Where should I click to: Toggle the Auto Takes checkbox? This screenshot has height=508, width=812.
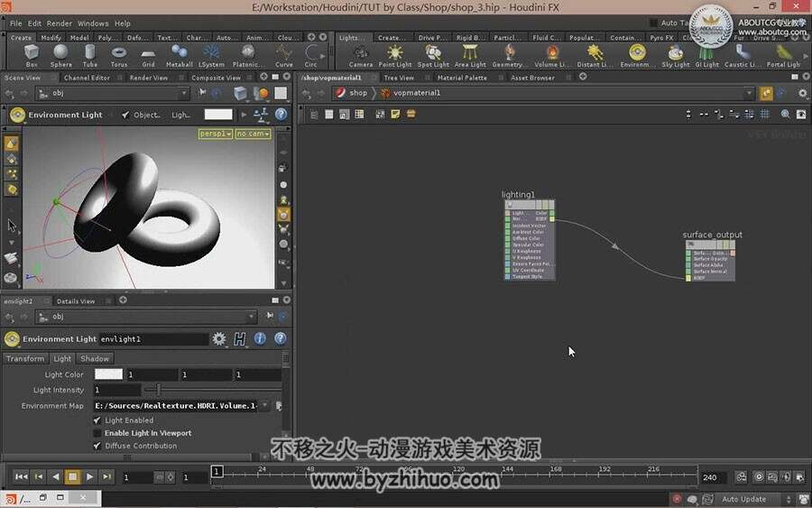(653, 23)
